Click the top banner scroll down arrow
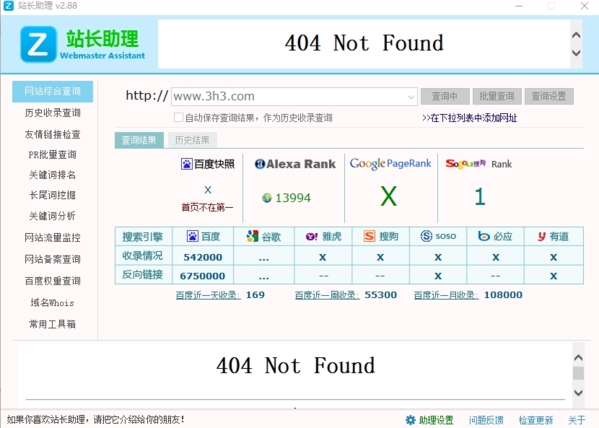599x428 pixels. [576, 53]
